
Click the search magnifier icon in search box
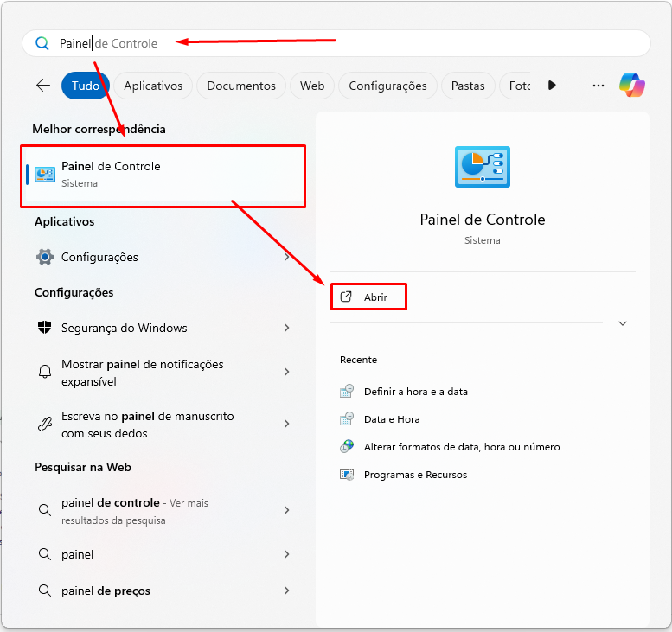(42, 43)
